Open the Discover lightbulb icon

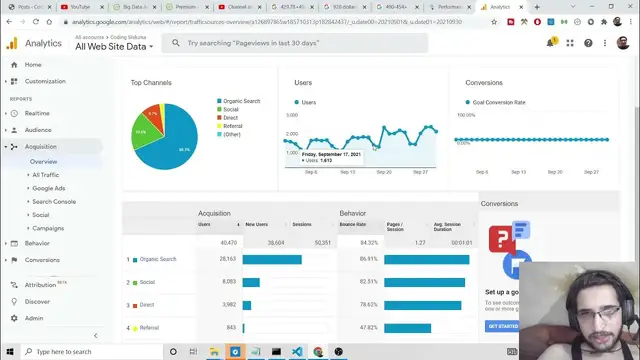(14, 302)
